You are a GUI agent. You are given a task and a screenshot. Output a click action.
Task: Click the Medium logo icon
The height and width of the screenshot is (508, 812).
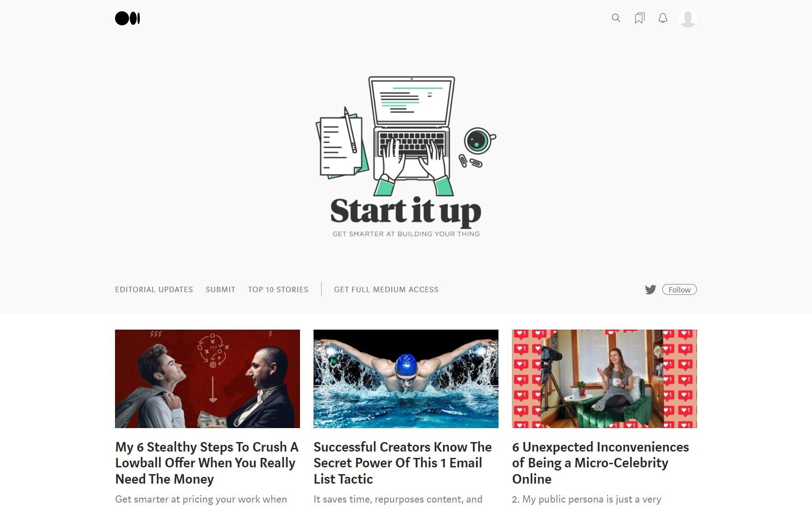(127, 19)
